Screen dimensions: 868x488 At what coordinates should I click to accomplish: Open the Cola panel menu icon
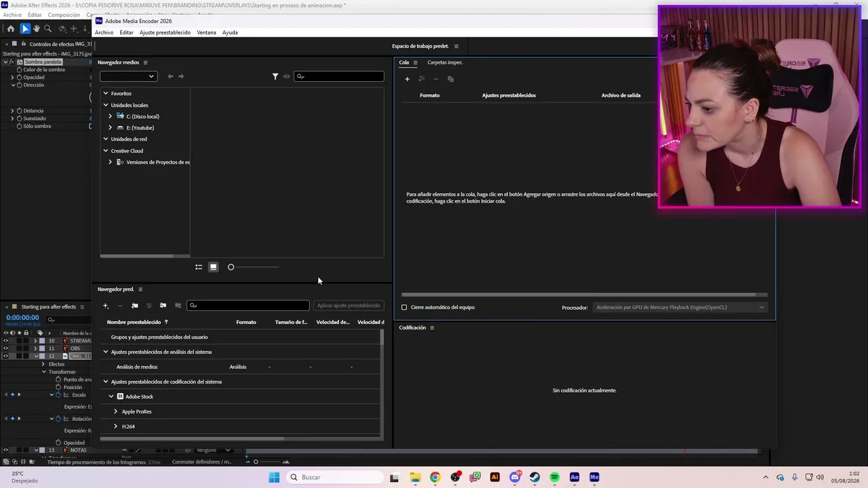[416, 62]
